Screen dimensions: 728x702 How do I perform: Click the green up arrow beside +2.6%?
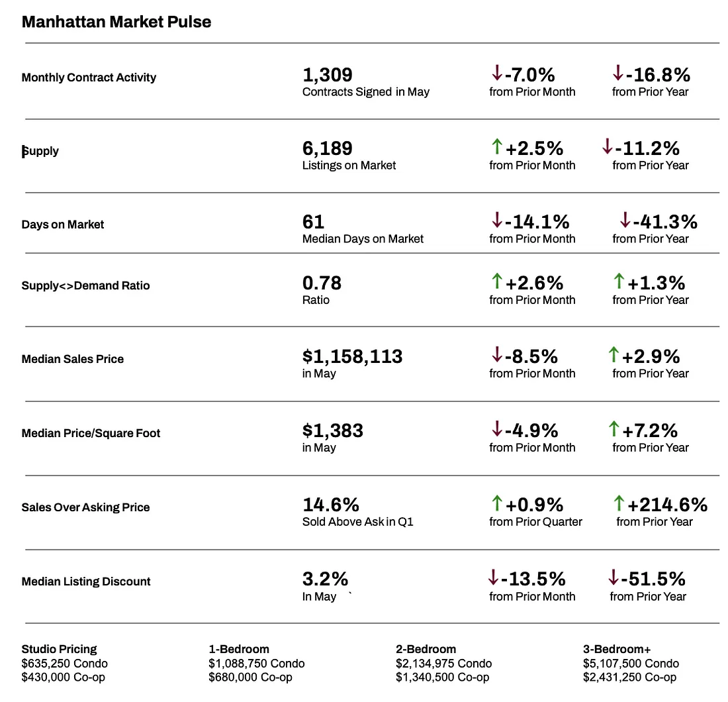pyautogui.click(x=497, y=281)
